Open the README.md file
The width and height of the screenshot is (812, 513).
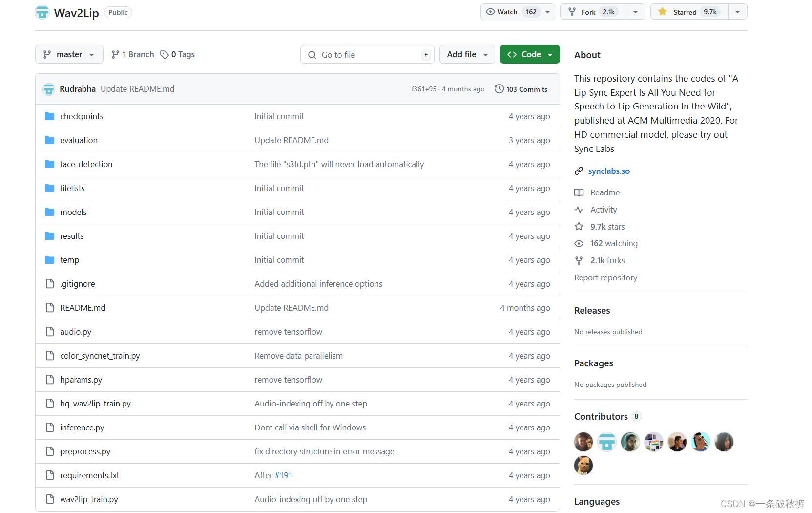tap(83, 308)
